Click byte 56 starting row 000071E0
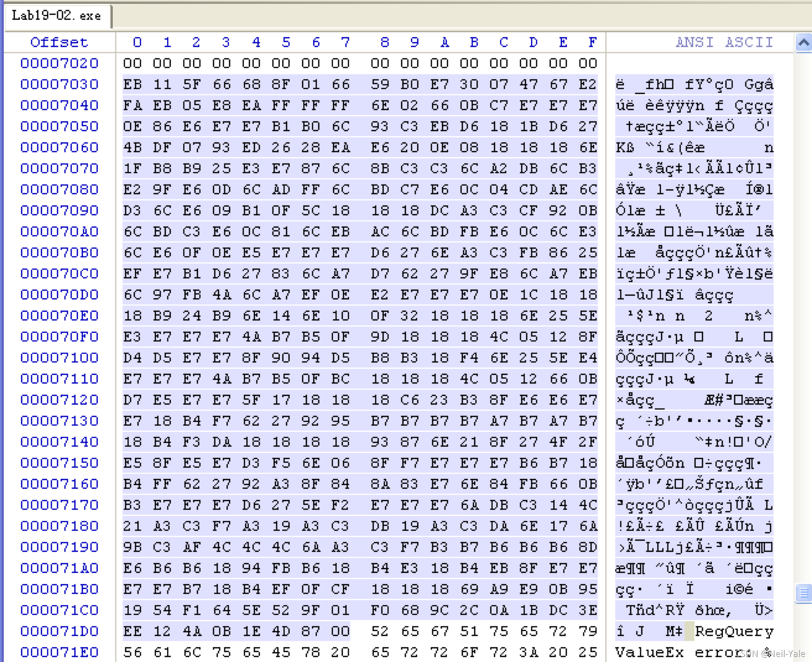This screenshot has height=662, width=812. 132,652
